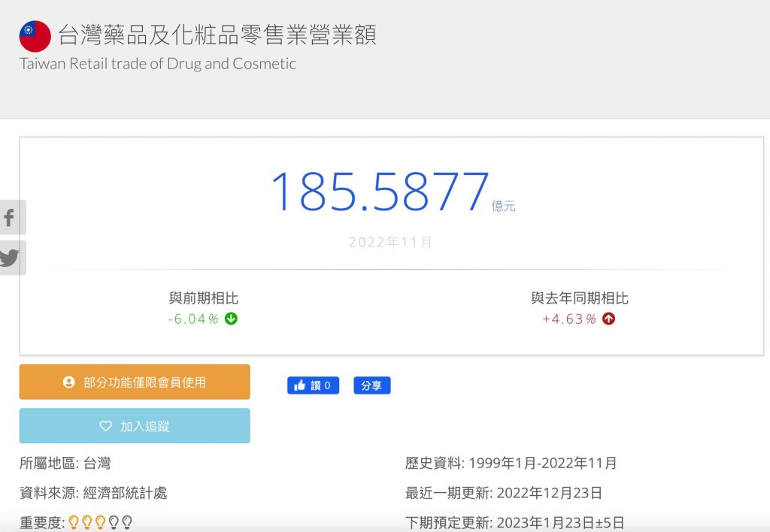Click the 最近一期更新 2022年12月23日 text
Viewport: 770px width, 532px height.
pos(503,493)
